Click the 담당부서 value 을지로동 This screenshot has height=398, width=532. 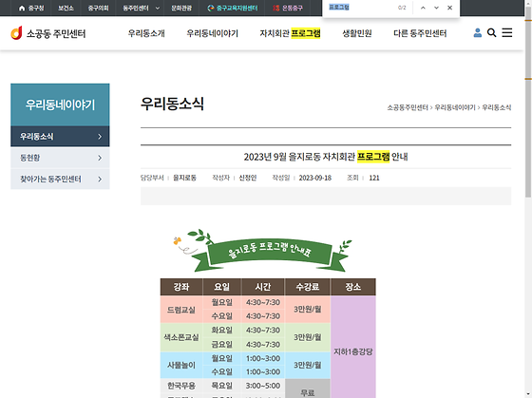184,178
